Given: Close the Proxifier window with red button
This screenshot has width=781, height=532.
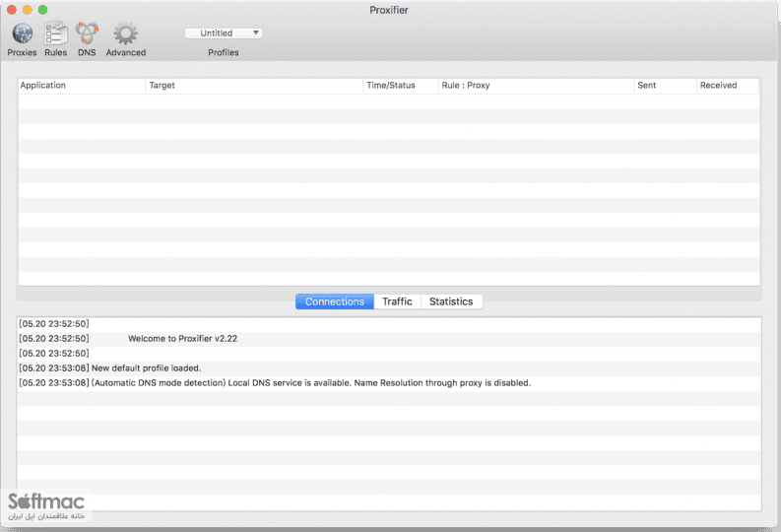Looking at the screenshot, I should [x=12, y=10].
